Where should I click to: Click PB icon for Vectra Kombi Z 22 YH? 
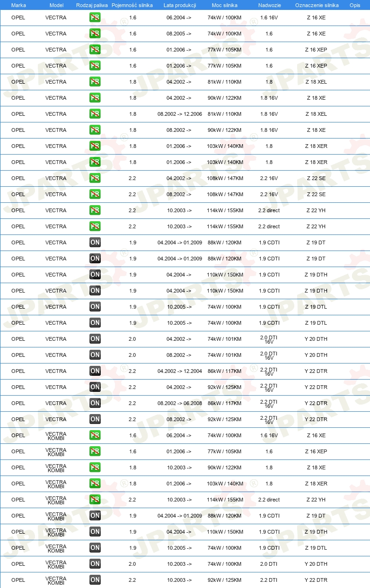tap(95, 500)
